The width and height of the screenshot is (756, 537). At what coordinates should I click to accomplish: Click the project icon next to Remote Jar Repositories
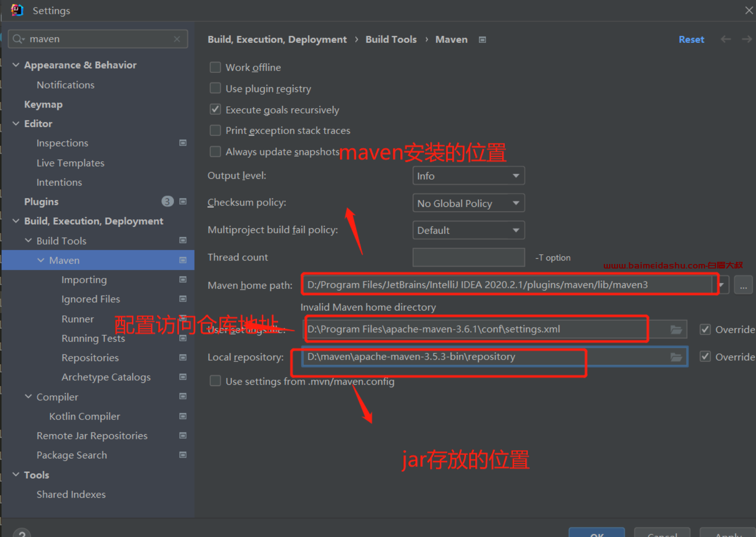point(183,436)
